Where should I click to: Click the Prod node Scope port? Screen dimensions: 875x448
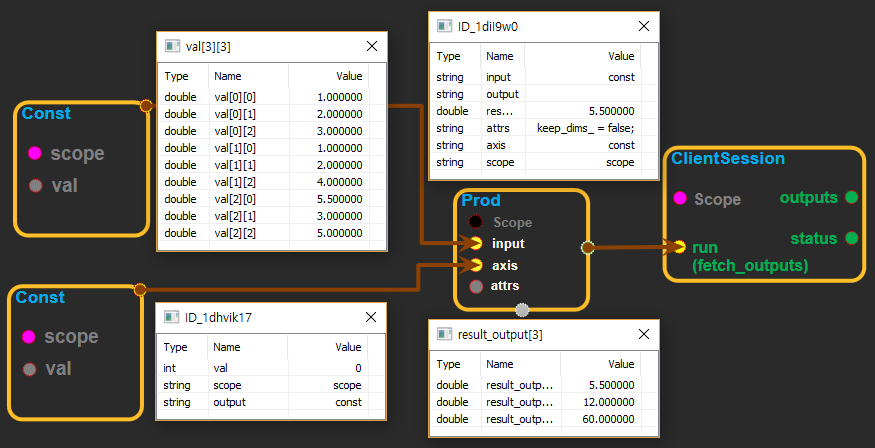coord(476,222)
